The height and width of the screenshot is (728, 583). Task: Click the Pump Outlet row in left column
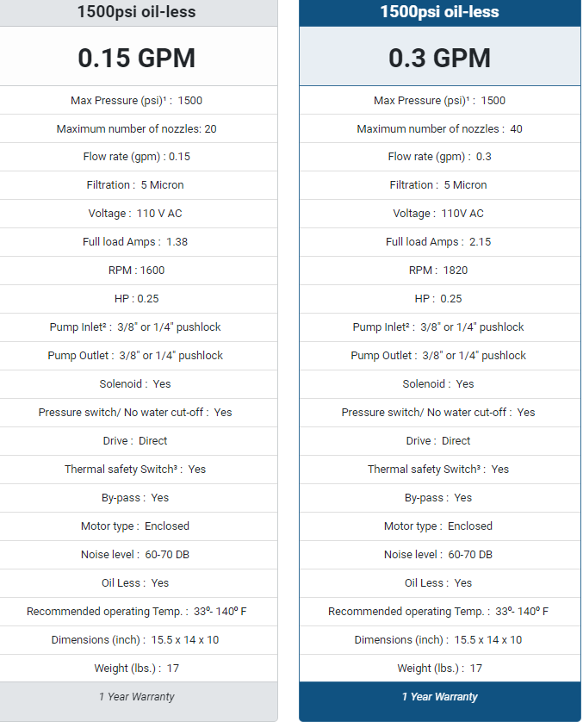pos(136,356)
